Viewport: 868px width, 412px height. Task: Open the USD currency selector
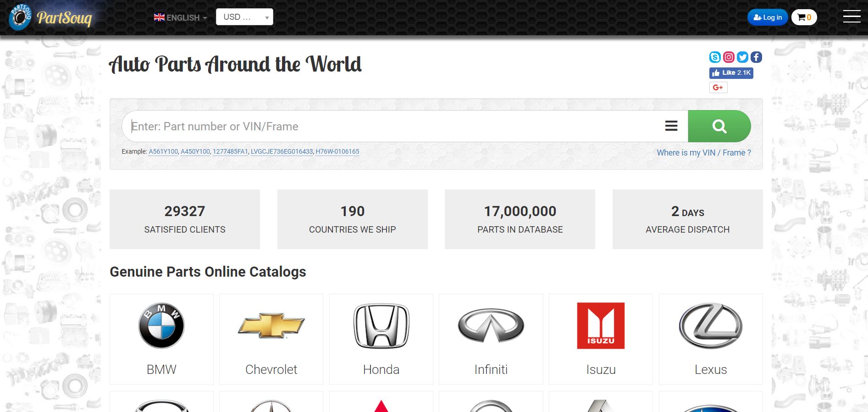244,17
